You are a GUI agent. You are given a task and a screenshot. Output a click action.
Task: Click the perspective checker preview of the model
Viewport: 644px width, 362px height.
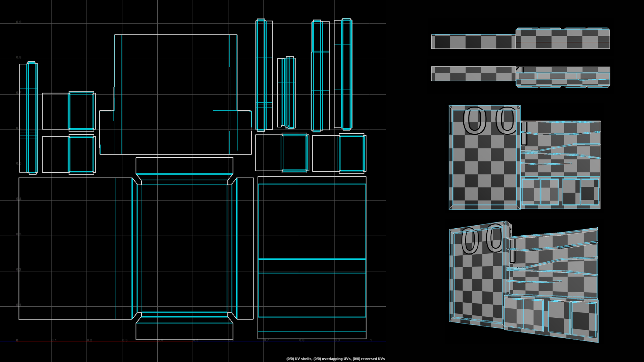tap(524, 282)
